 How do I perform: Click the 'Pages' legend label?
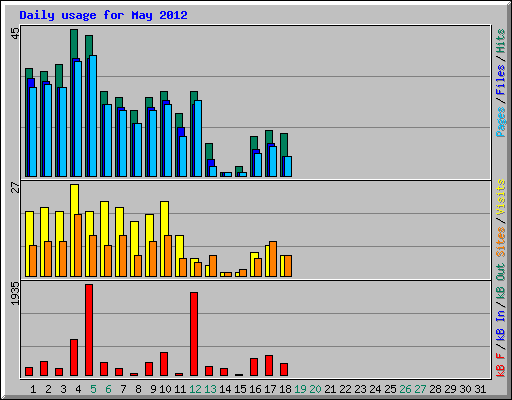(x=501, y=122)
